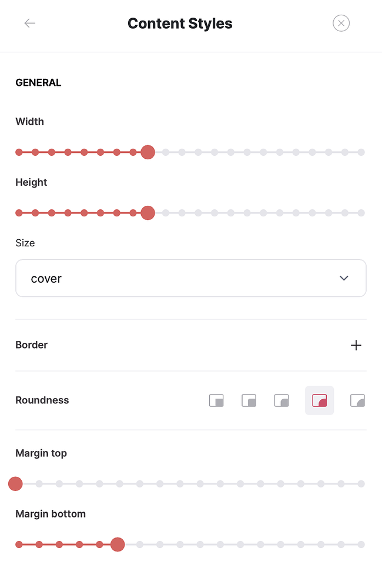Click the Margin top slider handle
Viewport: 382px width, 588px height.
pos(15,483)
